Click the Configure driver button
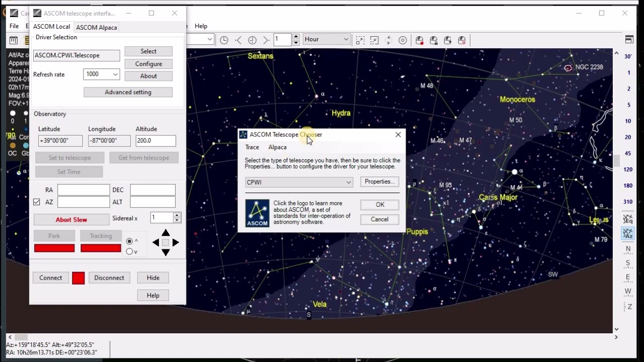Image resolution: width=644 pixels, height=362 pixels. [x=148, y=64]
